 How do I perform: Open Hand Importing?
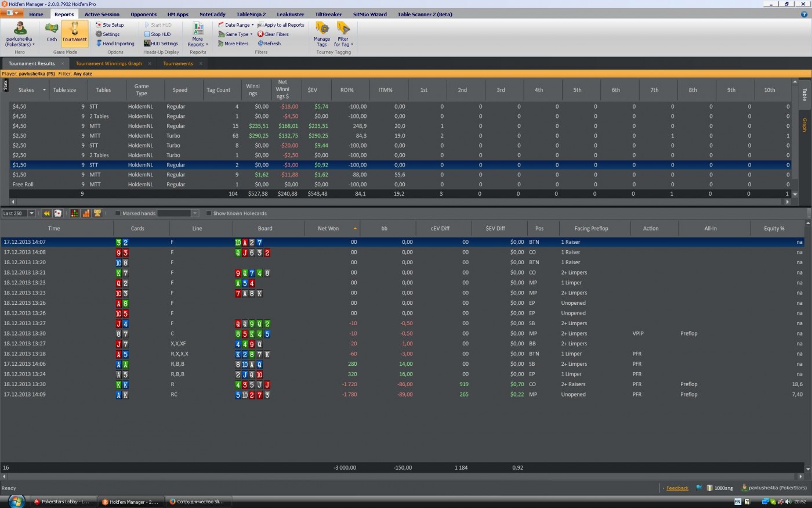pyautogui.click(x=115, y=44)
